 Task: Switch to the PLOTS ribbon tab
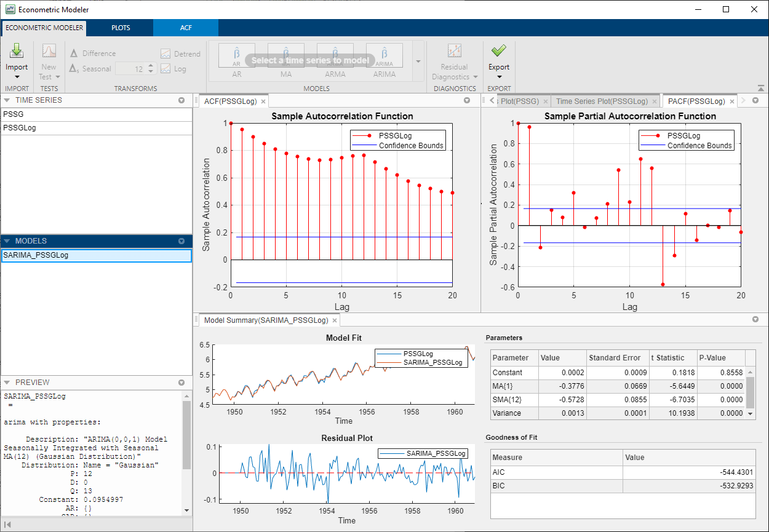click(x=120, y=28)
